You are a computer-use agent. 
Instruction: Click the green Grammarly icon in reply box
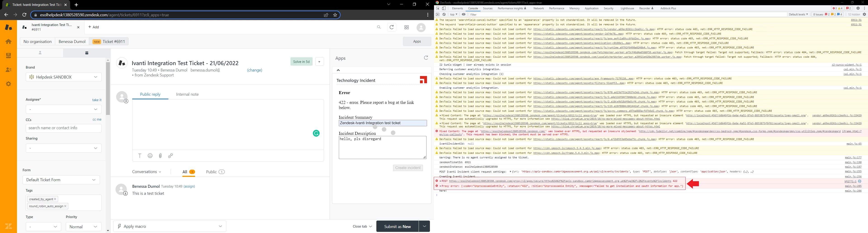click(x=316, y=133)
